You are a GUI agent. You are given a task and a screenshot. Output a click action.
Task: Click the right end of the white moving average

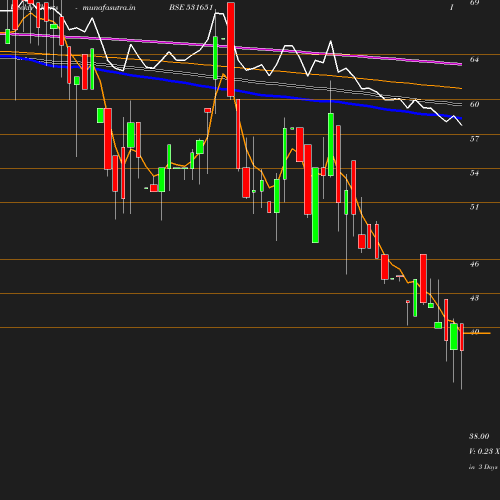[x=461, y=125]
